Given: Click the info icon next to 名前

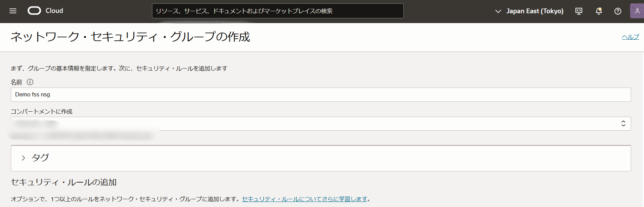Looking at the screenshot, I should coord(30,82).
